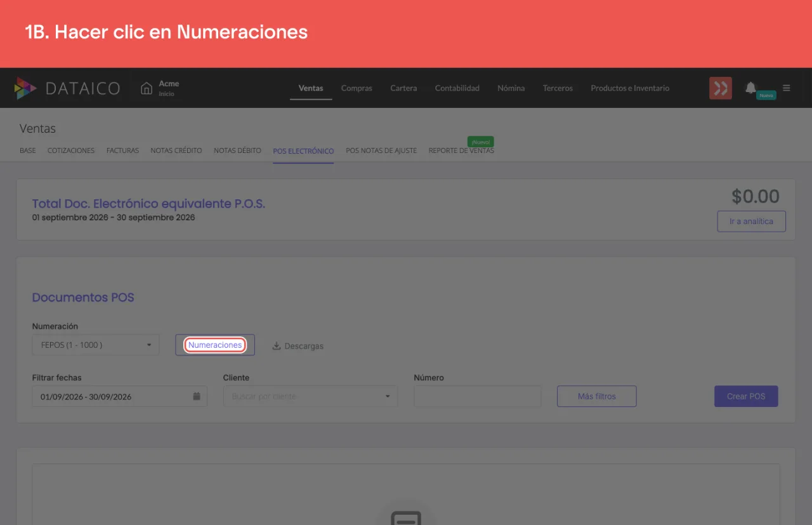812x525 pixels.
Task: Open Productos e Inventario menu
Action: point(630,88)
